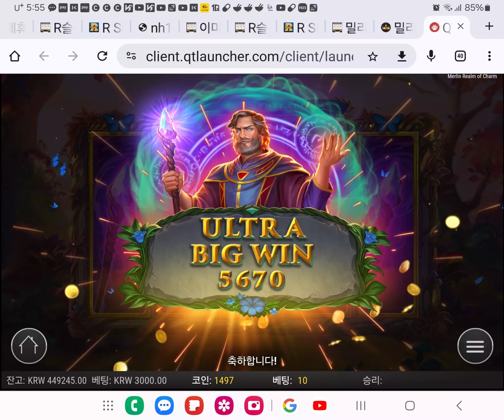Click the bet amount KRW 3000.00

[x=129, y=380]
